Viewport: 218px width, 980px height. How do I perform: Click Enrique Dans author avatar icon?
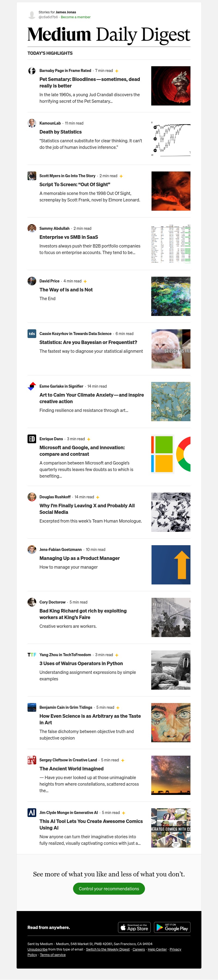tap(32, 439)
